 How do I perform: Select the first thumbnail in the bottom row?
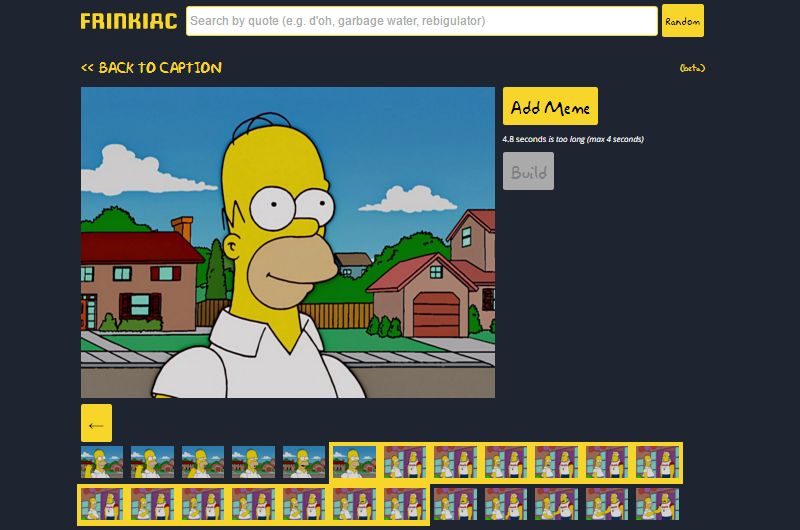click(x=102, y=504)
